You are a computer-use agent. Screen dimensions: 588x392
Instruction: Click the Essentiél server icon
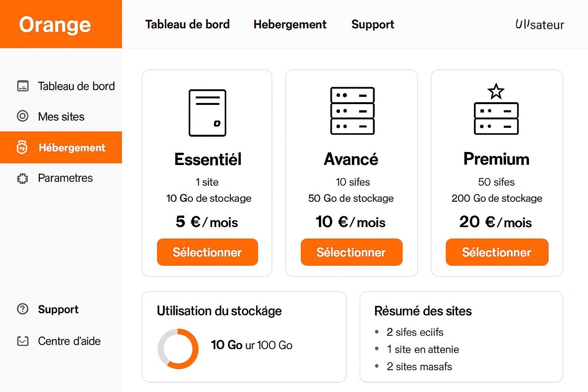tap(207, 113)
